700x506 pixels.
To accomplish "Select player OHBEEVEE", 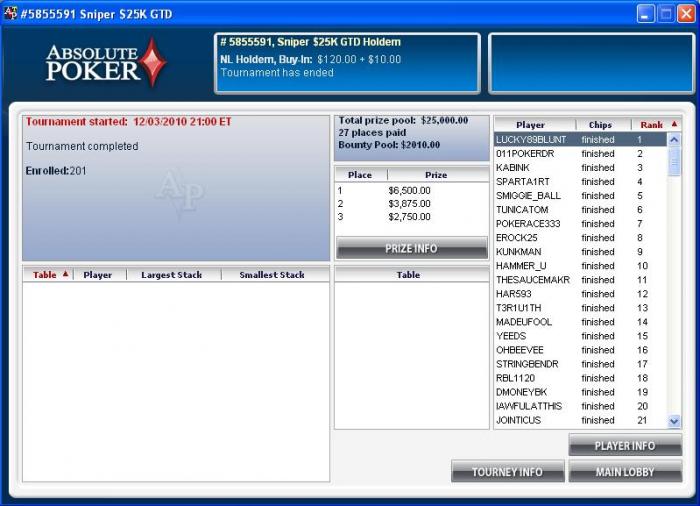I will (x=580, y=350).
